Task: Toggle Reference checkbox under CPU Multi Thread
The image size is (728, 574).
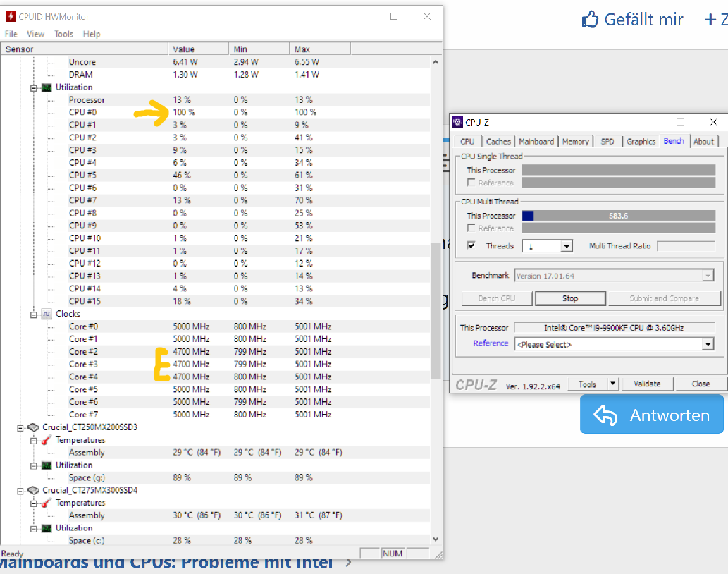Action: [x=471, y=228]
